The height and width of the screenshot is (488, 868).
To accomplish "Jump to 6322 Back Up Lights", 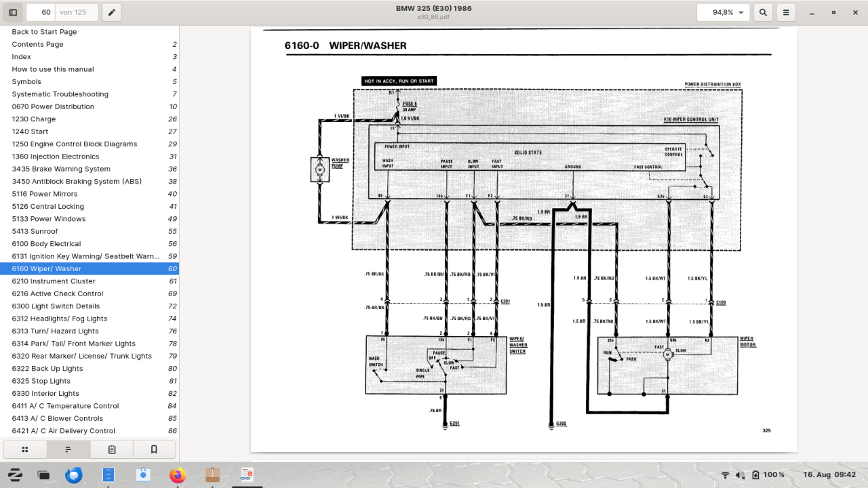I will [x=90, y=369].
